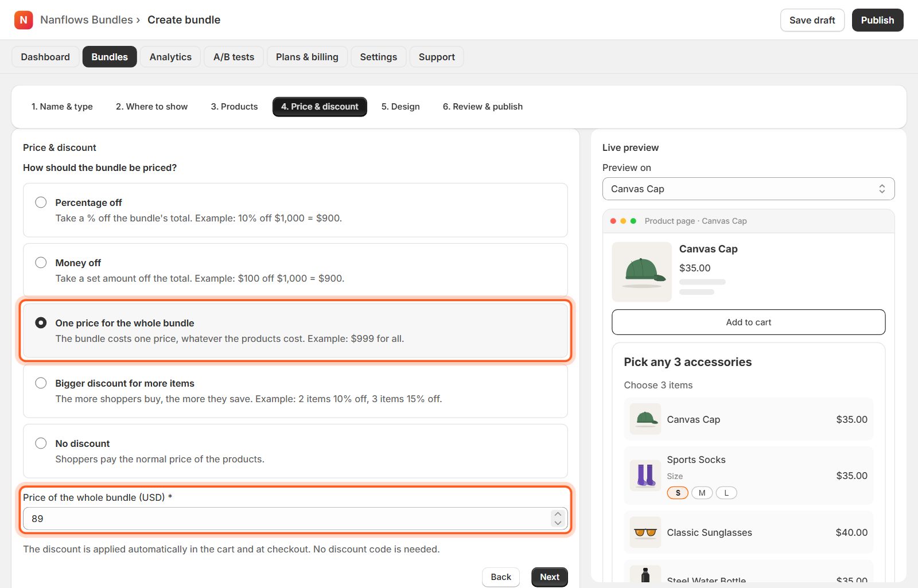Image resolution: width=918 pixels, height=588 pixels.
Task: Open the A/B tests tab
Action: 234,57
